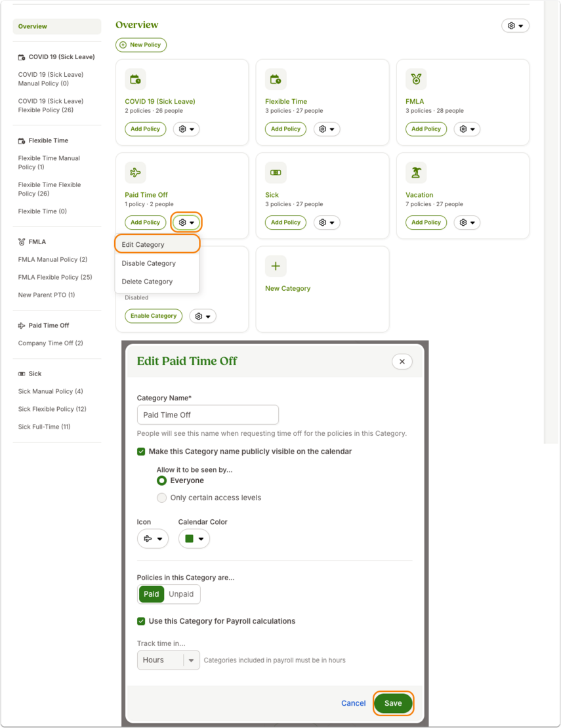Open COVID 19 (Sick Leave) Flexible Policy (26)

(x=51, y=106)
